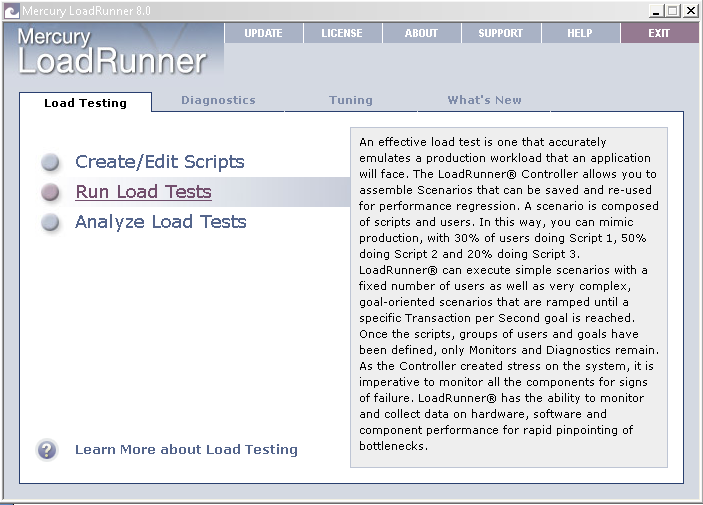Minimize the LoadRunner window
703x505 pixels.
point(656,11)
